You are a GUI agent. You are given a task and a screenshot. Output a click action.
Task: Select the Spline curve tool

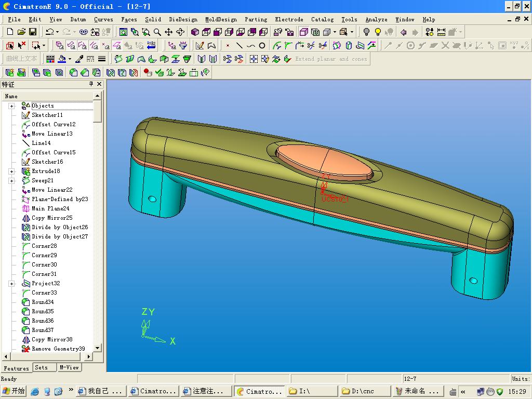click(x=251, y=45)
